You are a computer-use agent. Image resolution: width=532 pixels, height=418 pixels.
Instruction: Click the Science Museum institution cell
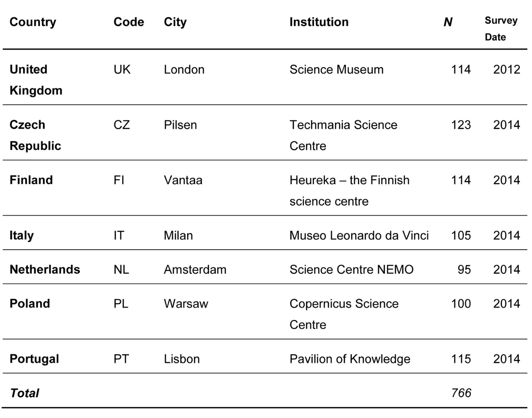(x=336, y=70)
